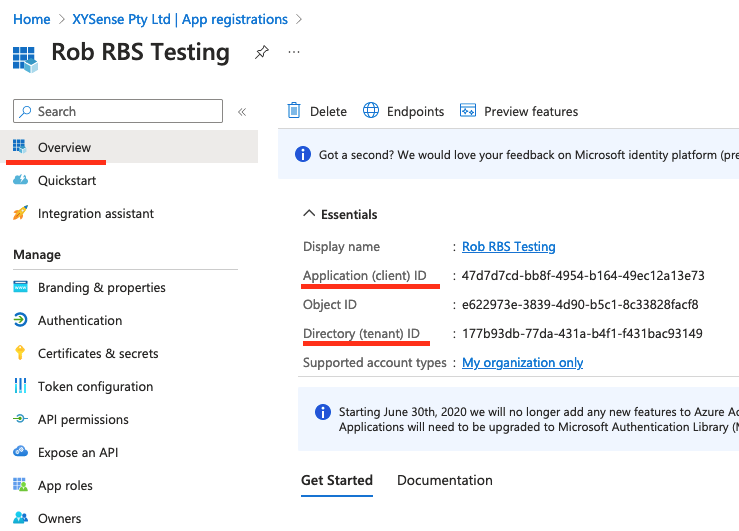This screenshot has width=739, height=531.
Task: Click the Token configuration bars icon
Action: point(20,385)
